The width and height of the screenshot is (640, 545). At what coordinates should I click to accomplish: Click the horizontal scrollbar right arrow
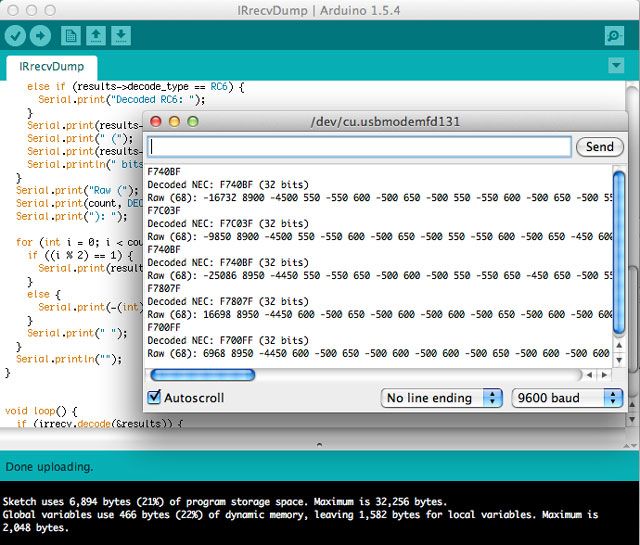[603, 375]
